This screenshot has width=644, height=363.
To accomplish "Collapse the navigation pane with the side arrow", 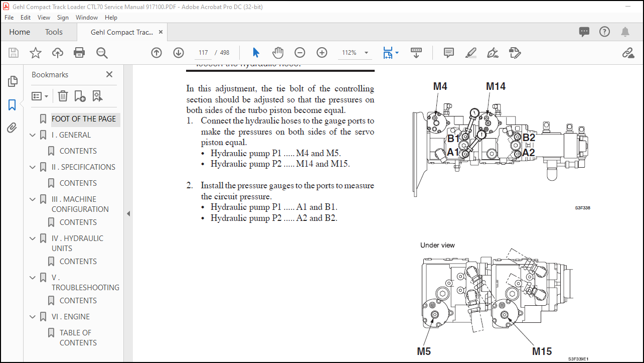I will [128, 213].
